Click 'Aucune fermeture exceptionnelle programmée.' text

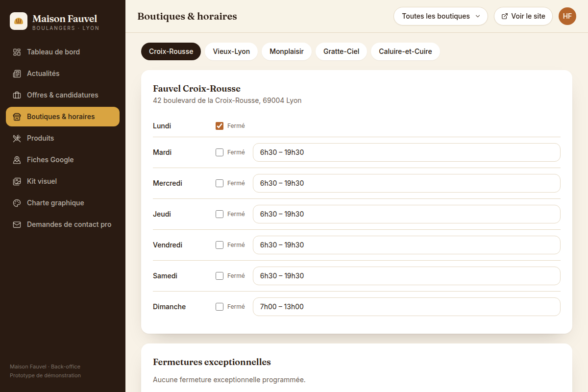229,380
